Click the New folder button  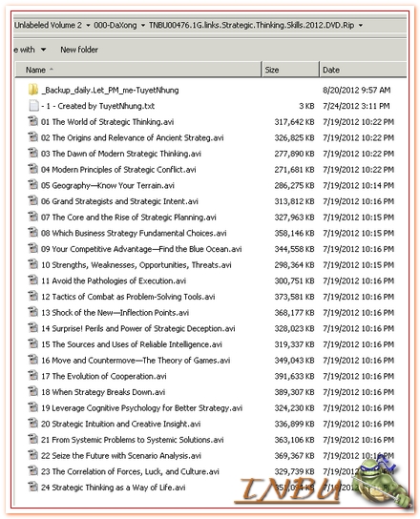pos(79,50)
